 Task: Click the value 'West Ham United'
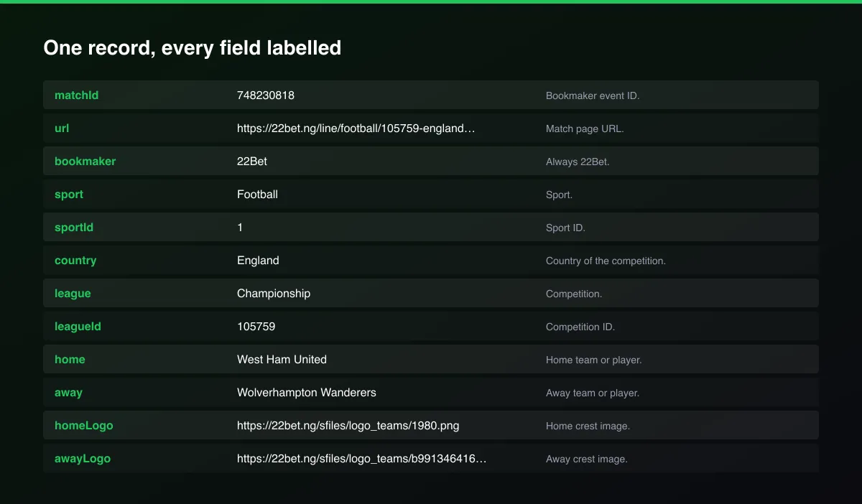(x=282, y=359)
